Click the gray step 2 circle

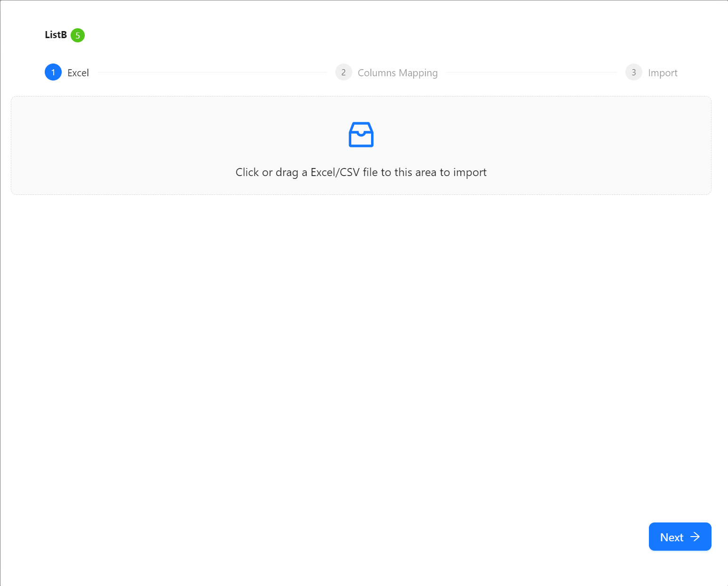pyautogui.click(x=343, y=72)
